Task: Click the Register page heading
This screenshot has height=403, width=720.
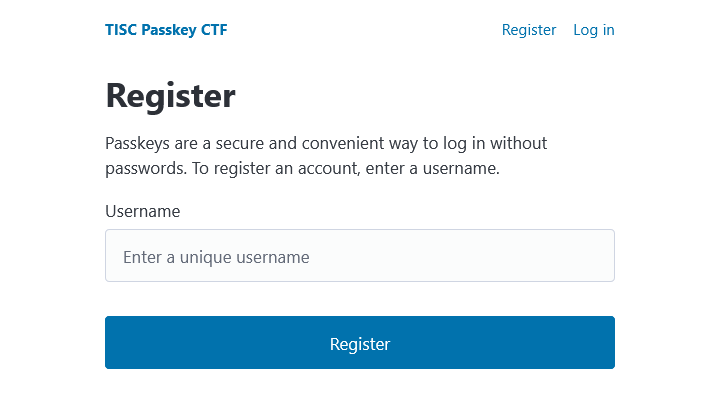Action: pos(170,96)
